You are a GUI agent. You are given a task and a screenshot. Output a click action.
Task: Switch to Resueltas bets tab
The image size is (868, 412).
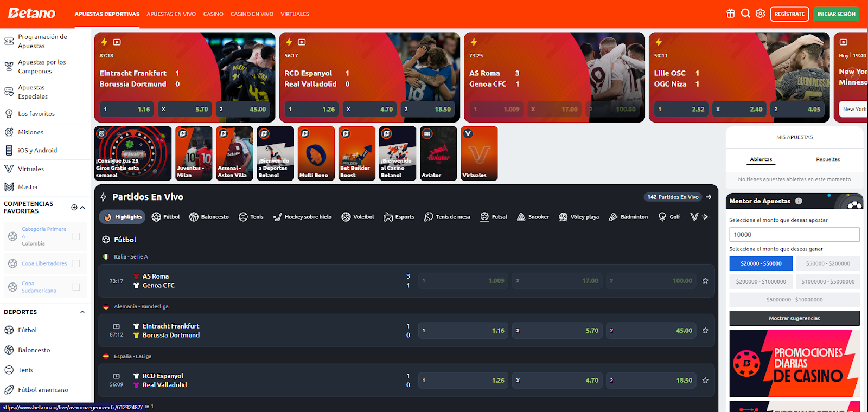point(828,159)
